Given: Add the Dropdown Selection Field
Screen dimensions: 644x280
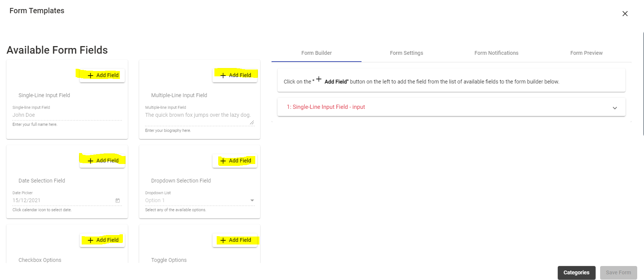Looking at the screenshot, I should (235, 161).
